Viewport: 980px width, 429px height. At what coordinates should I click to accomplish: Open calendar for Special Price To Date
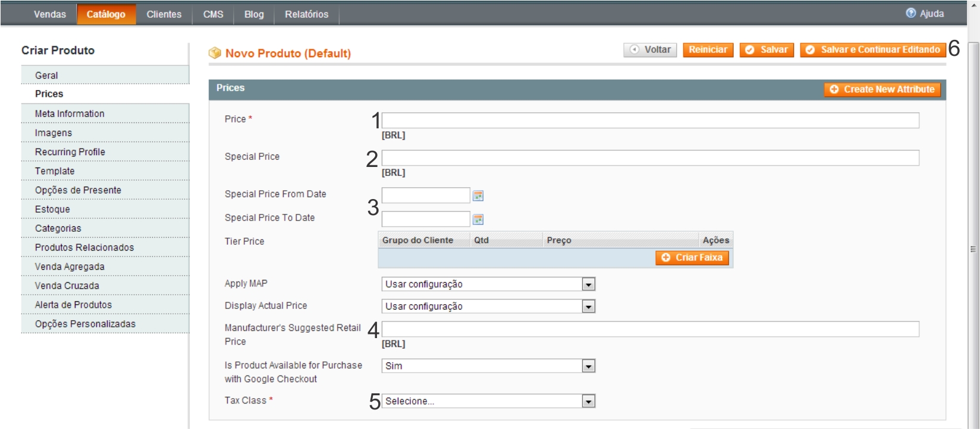(478, 219)
